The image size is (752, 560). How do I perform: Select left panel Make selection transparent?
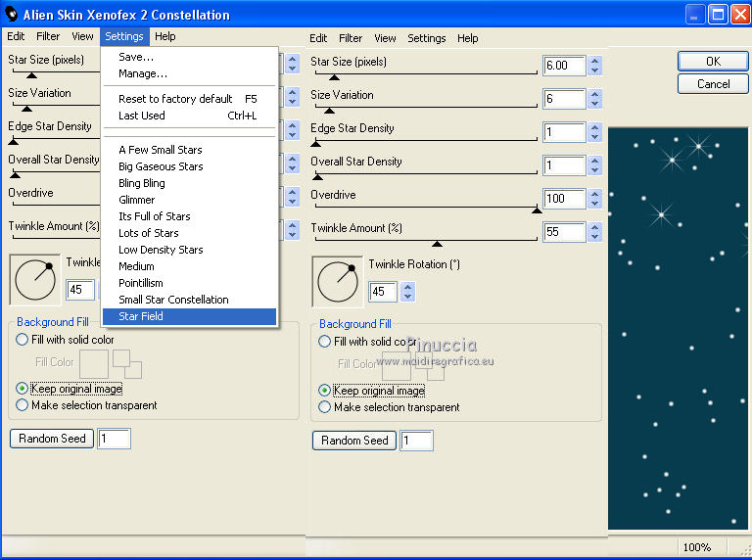coord(23,405)
